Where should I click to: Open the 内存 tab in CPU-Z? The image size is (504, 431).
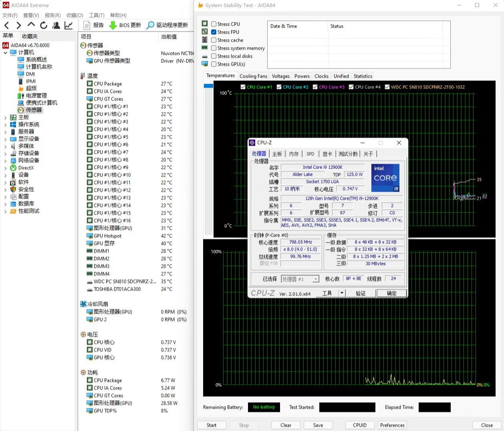(x=294, y=154)
